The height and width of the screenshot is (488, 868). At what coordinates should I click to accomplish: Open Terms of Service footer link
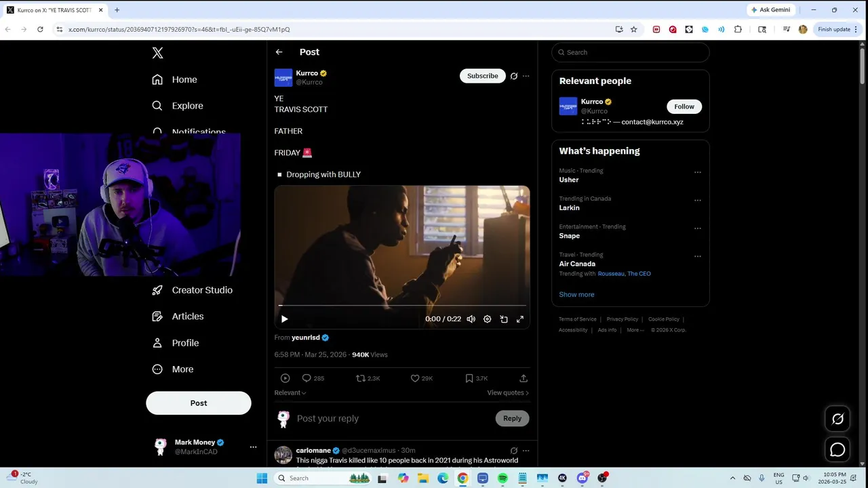(x=578, y=319)
